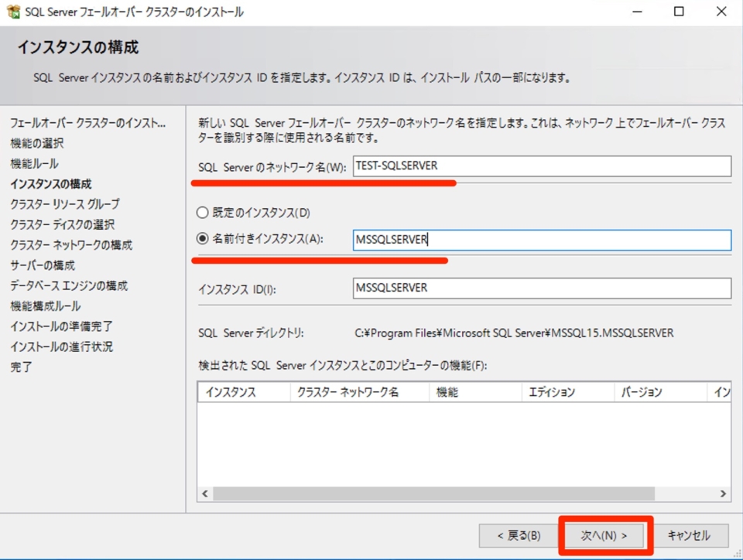Go to インストールの進行状況 step
The image size is (743, 560).
pos(62,347)
